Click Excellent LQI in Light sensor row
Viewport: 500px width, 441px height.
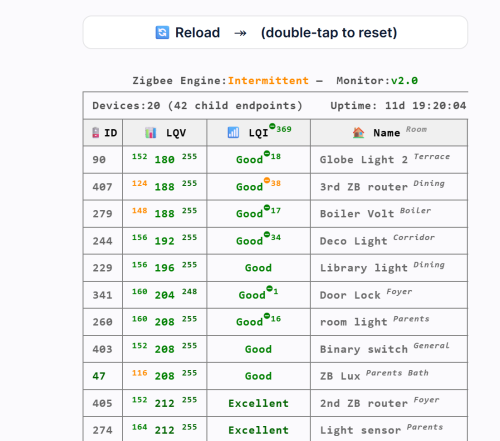(x=258, y=430)
